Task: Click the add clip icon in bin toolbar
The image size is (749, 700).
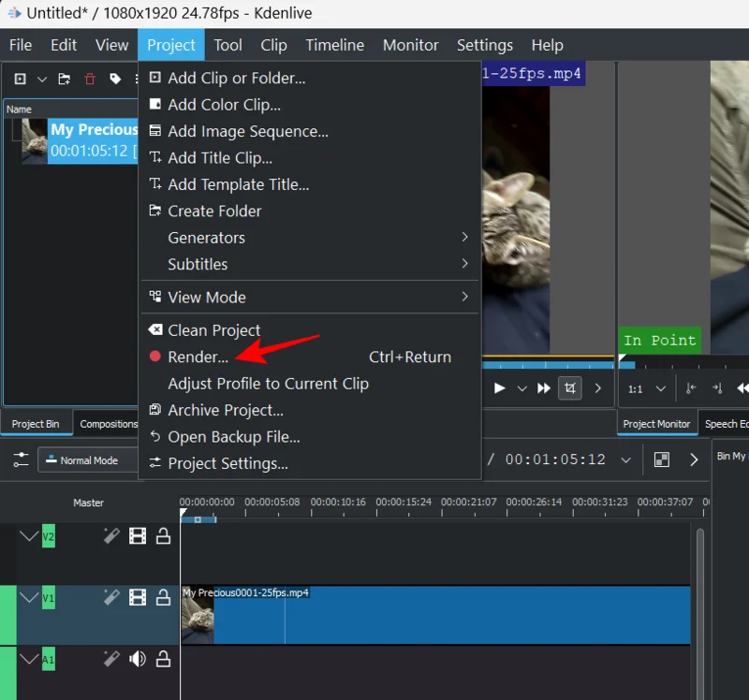Action: [x=20, y=79]
